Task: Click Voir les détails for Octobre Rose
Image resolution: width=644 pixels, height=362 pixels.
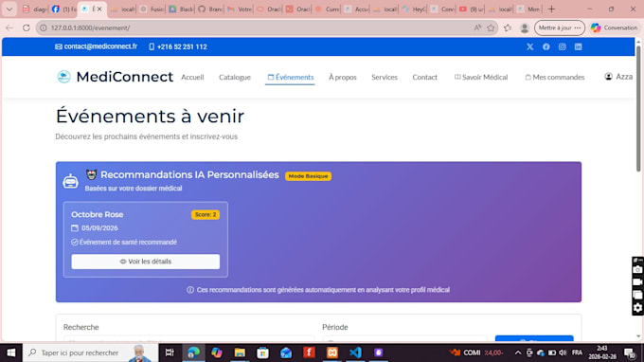Action: point(146,262)
